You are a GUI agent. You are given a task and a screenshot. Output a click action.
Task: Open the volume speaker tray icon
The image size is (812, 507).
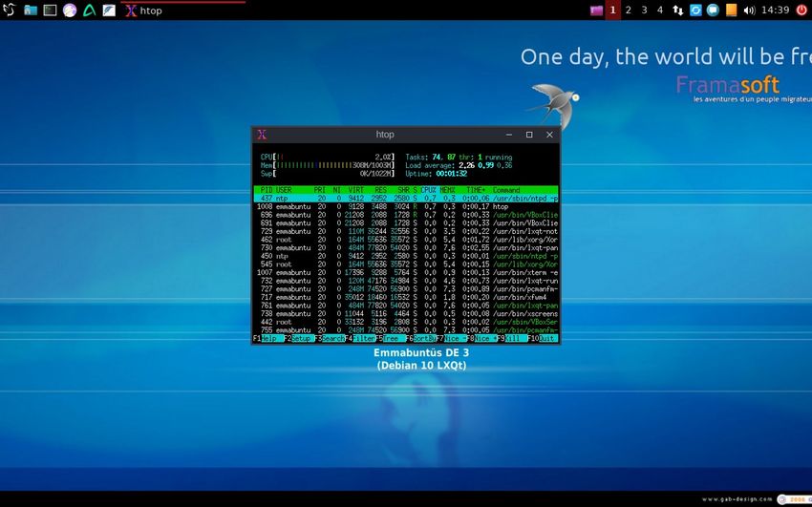coord(749,10)
